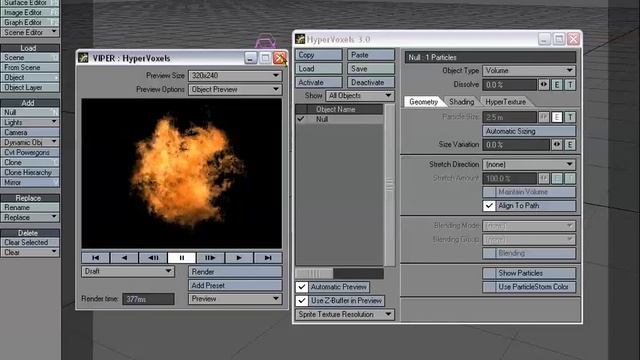
Task: Click the Particle Size FP icon button
Action: [x=544, y=117]
